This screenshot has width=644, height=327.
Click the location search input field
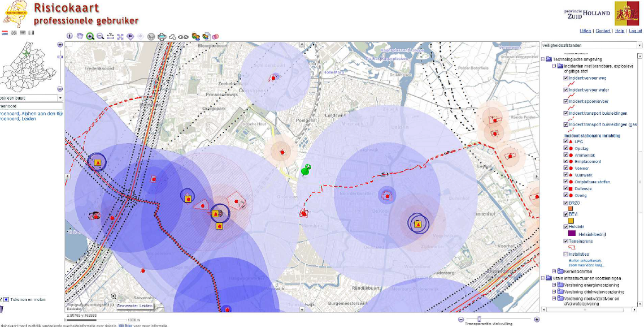[x=31, y=106]
